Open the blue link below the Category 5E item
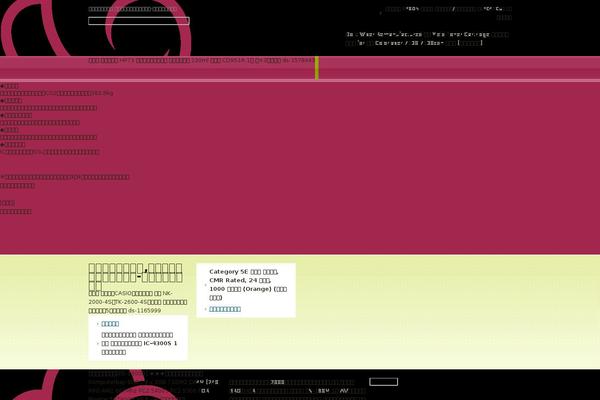 click(x=225, y=309)
